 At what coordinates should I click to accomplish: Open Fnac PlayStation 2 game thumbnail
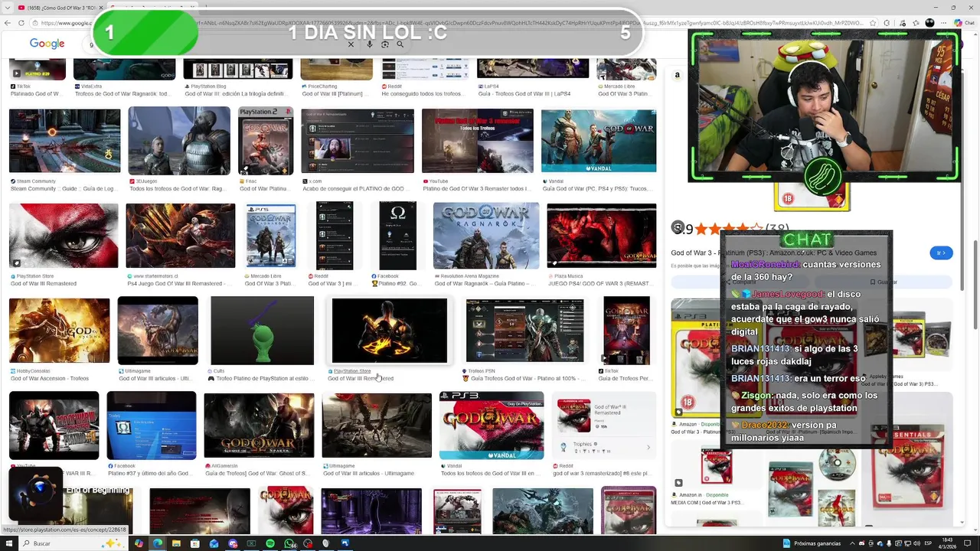pos(265,141)
